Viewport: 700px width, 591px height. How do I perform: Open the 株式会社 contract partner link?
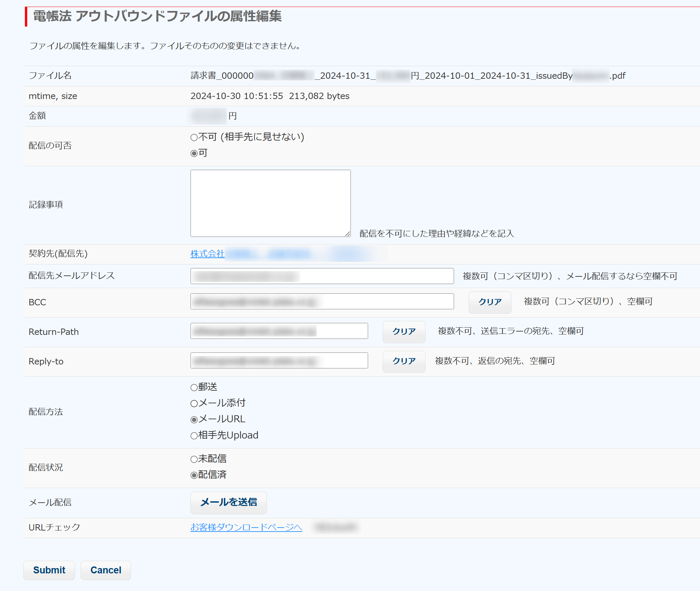pos(207,253)
